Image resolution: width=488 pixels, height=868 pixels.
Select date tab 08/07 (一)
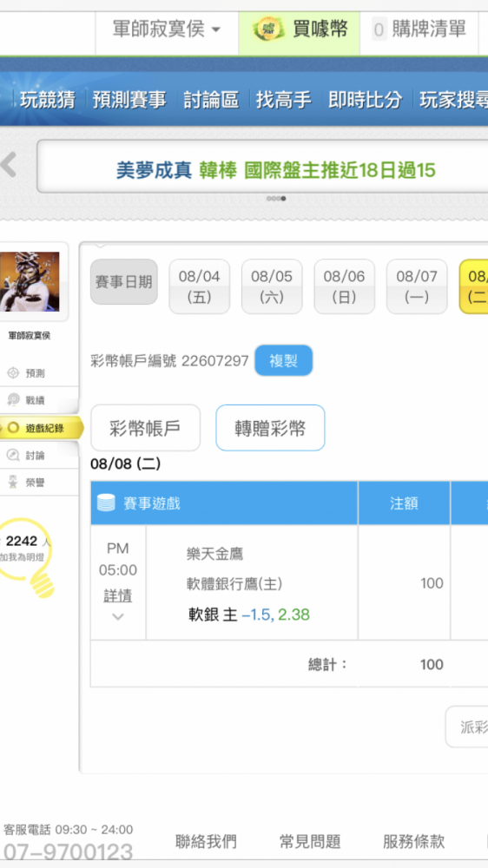pos(417,286)
